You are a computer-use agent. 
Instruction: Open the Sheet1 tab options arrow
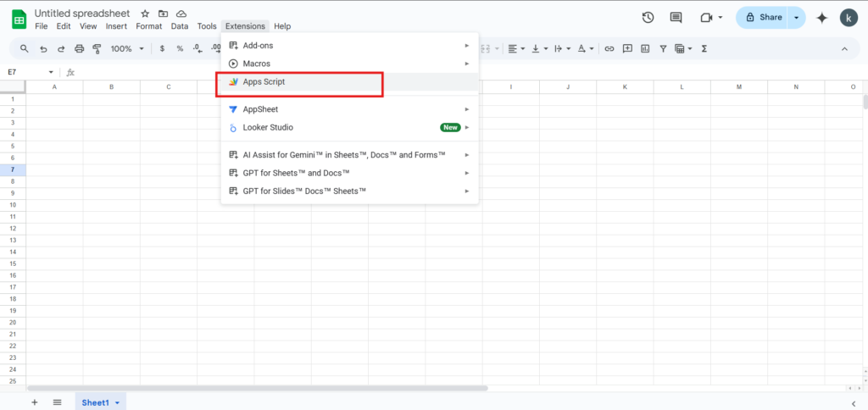[117, 403]
